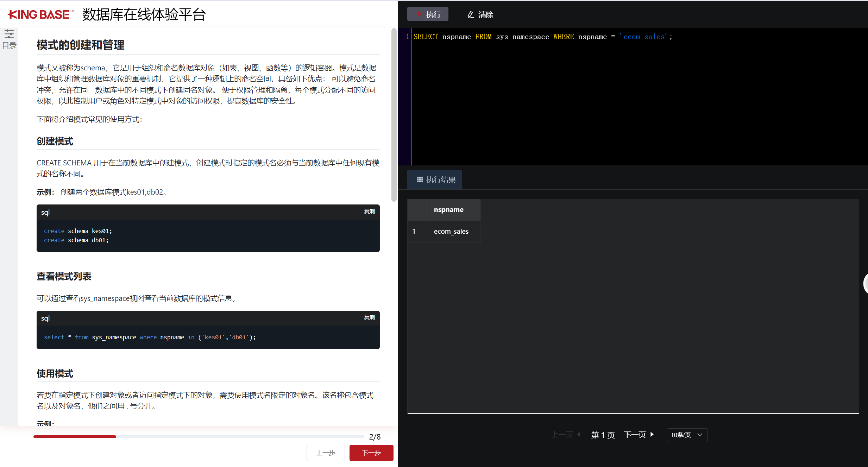Click the 清除 clear button

480,14
